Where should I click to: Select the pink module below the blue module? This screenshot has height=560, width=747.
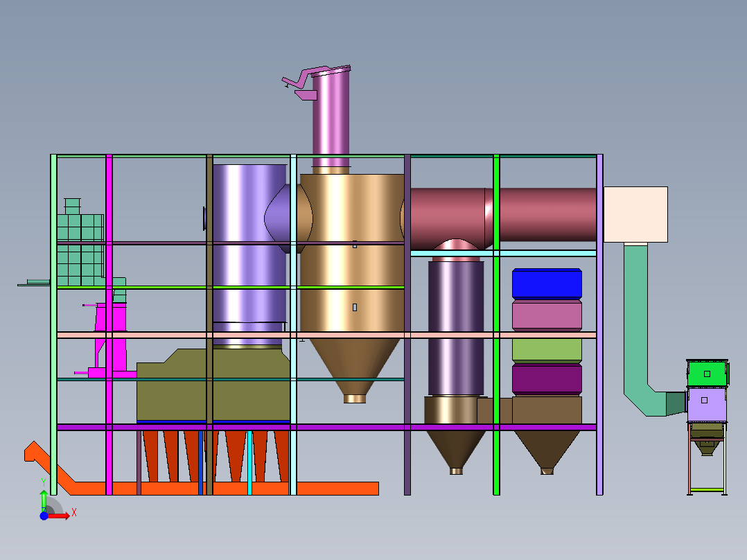pos(547,315)
